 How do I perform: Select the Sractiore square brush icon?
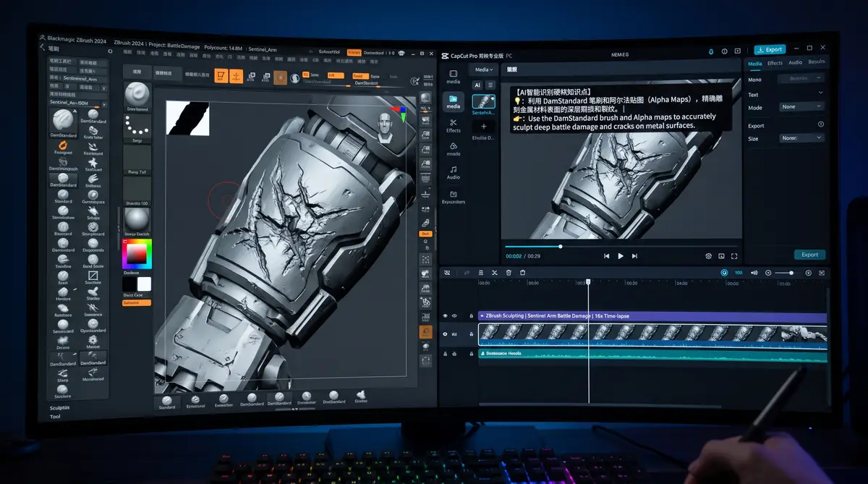click(93, 277)
